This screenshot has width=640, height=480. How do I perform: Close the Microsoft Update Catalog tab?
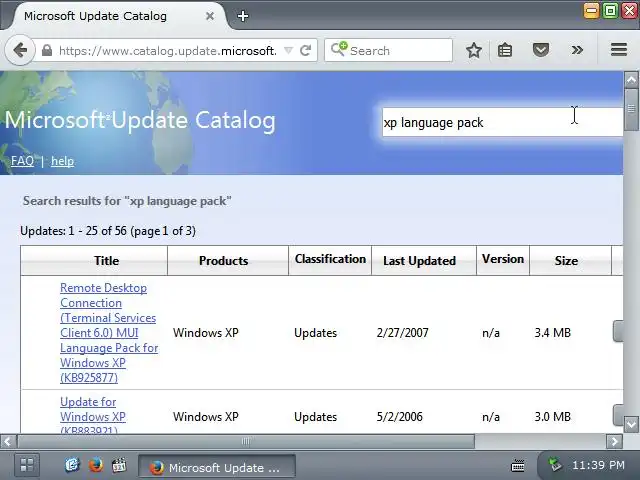pyautogui.click(x=210, y=16)
